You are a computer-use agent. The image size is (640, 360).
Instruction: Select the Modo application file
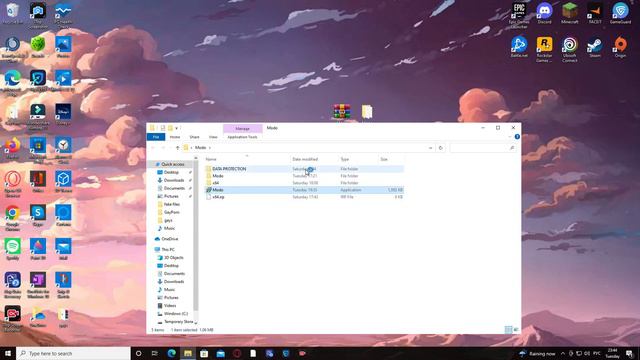[304, 190]
